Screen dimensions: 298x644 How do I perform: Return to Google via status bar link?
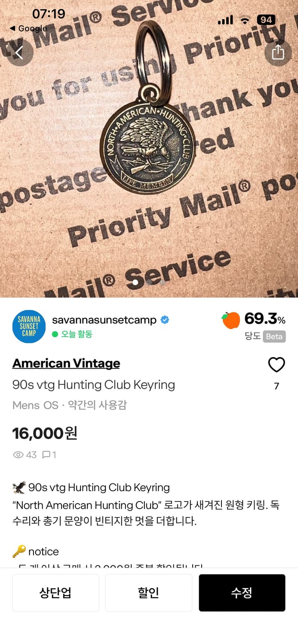[28, 28]
